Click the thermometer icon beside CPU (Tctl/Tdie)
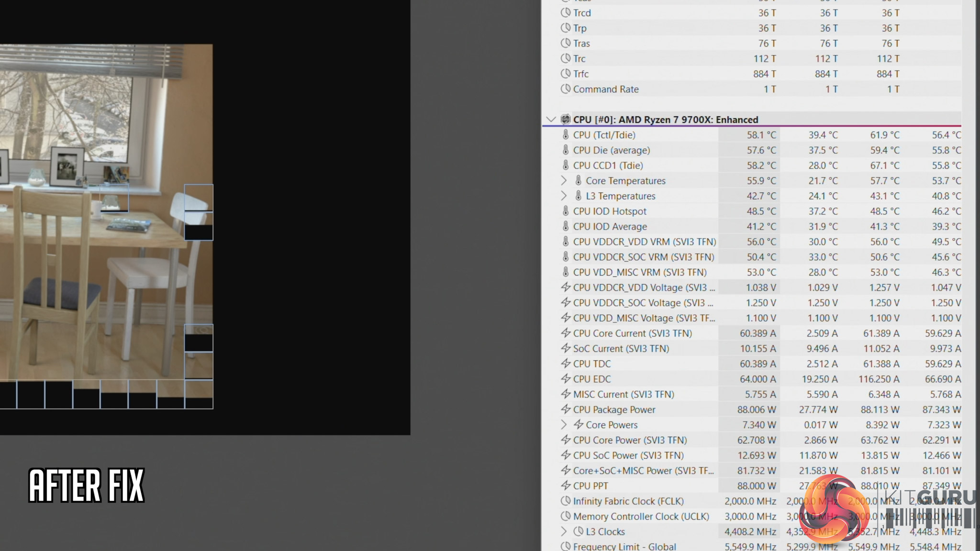Viewport: 980px width, 551px height. pyautogui.click(x=566, y=135)
